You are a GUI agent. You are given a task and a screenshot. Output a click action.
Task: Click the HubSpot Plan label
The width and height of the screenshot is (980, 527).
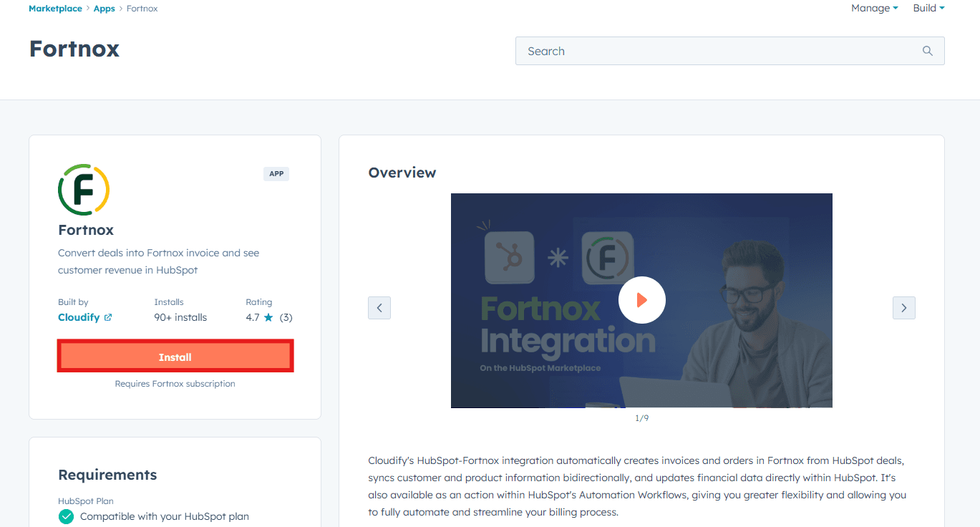pos(86,501)
